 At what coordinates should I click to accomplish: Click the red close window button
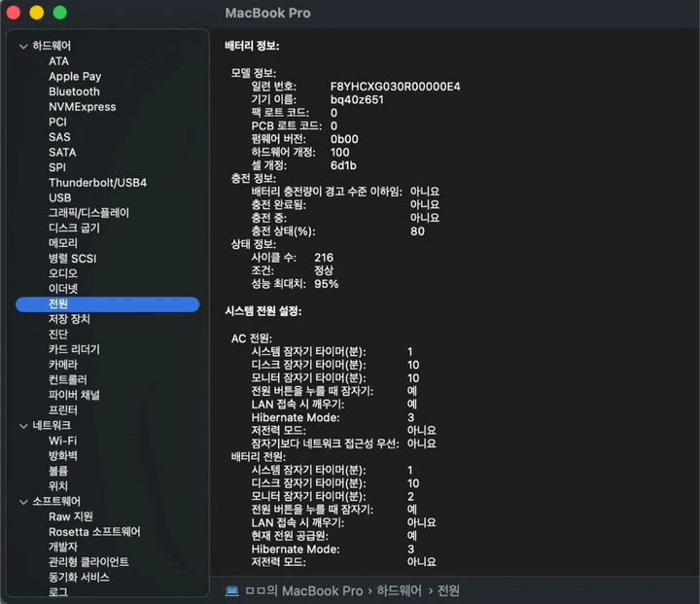click(x=14, y=13)
